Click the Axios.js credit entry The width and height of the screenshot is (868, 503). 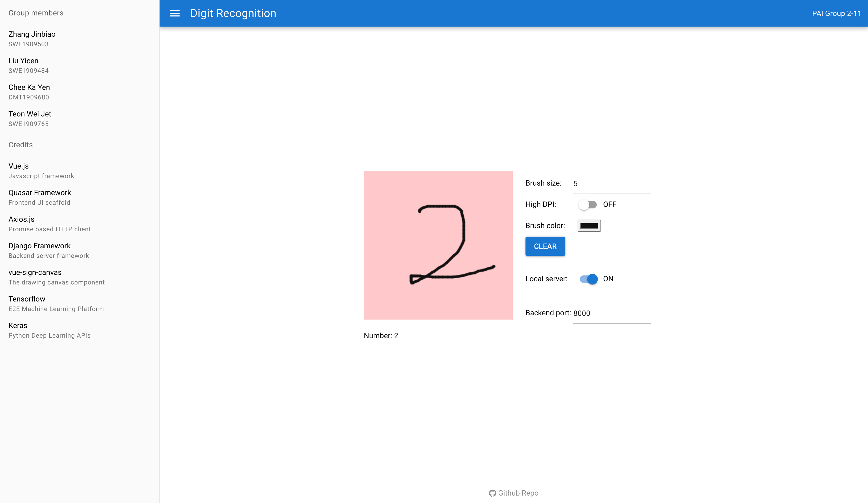pyautogui.click(x=21, y=223)
